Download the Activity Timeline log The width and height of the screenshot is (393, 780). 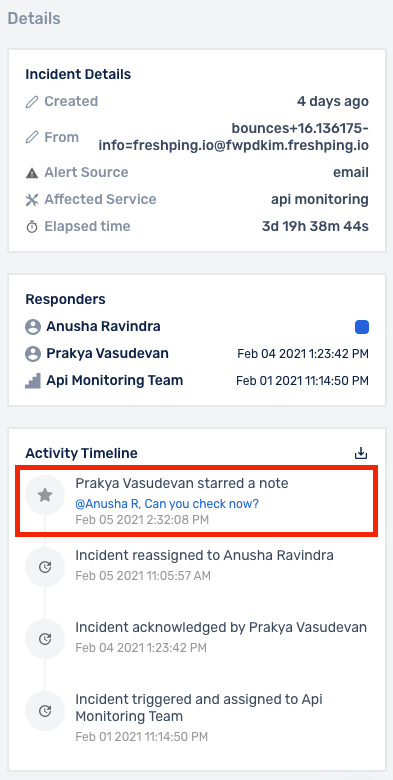pos(361,453)
